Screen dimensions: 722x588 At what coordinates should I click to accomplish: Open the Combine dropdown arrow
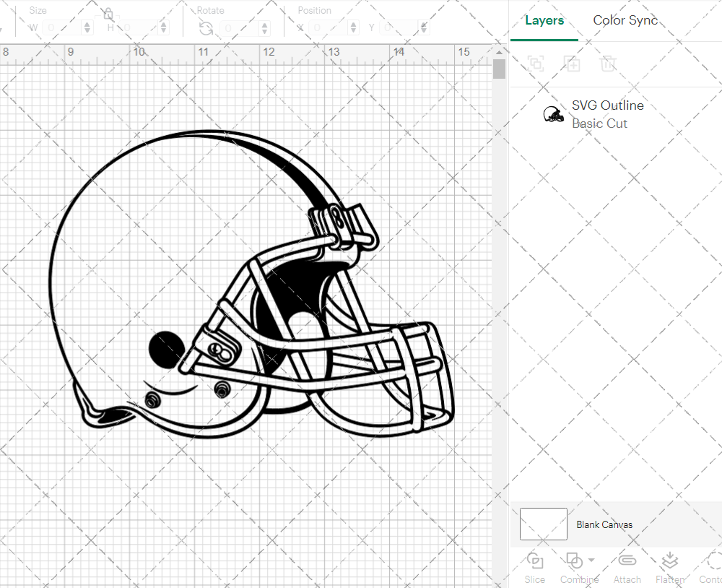click(x=591, y=560)
